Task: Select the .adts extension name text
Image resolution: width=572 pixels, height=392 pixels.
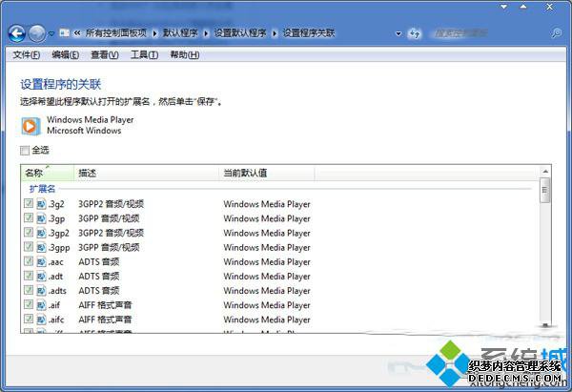Action: tap(57, 291)
